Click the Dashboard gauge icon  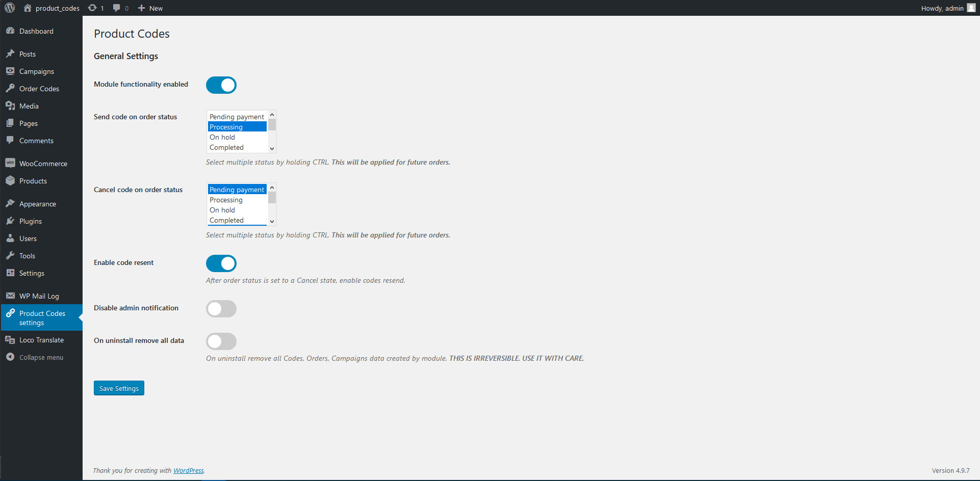pos(10,31)
